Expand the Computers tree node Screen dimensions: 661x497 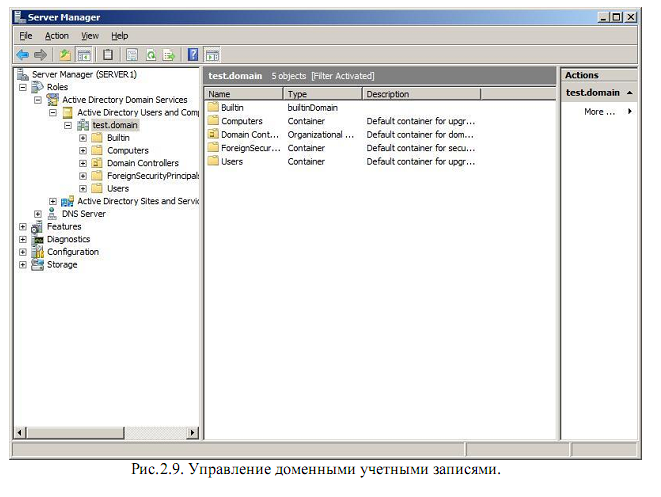click(x=83, y=150)
